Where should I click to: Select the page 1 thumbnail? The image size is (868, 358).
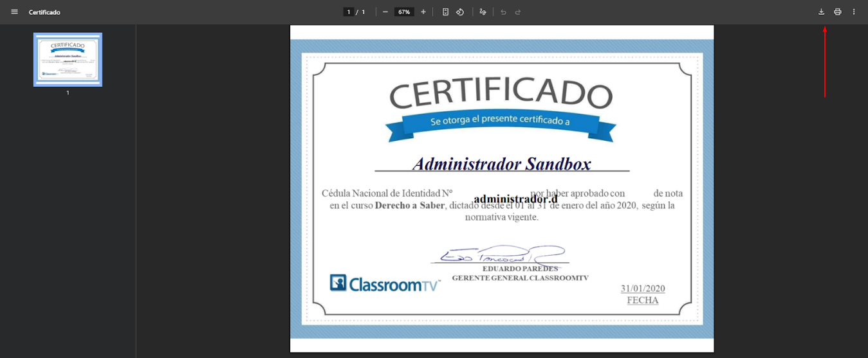[x=68, y=59]
